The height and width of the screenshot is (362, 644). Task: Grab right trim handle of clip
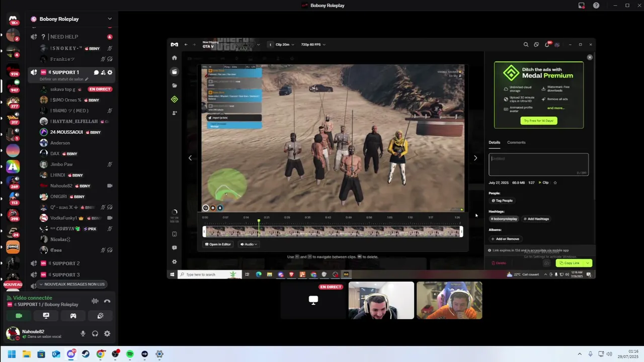461,231
